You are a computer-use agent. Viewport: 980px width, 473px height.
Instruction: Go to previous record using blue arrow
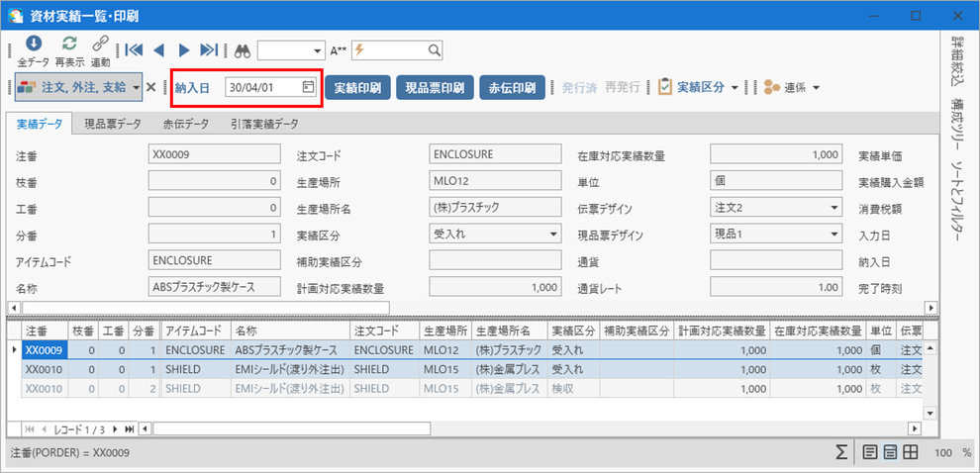(x=158, y=50)
